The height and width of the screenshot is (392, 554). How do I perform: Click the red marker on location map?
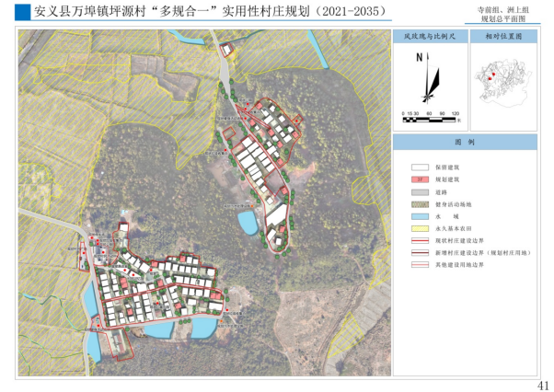click(493, 75)
